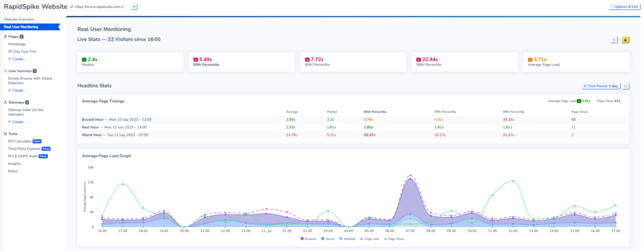Click the 90th Percentile column header
The height and width of the screenshot is (251, 644).
tap(375, 111)
